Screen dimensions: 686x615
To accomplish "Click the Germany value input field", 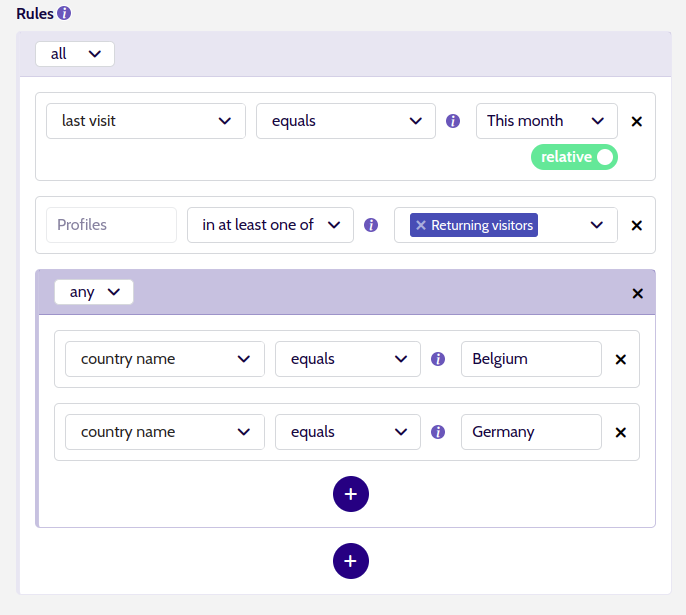I will [531, 432].
